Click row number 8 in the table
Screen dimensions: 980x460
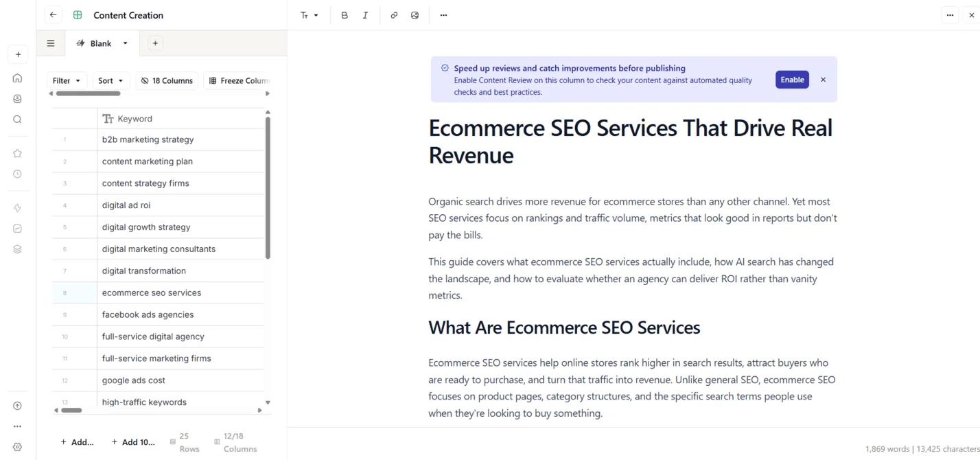pos(65,293)
